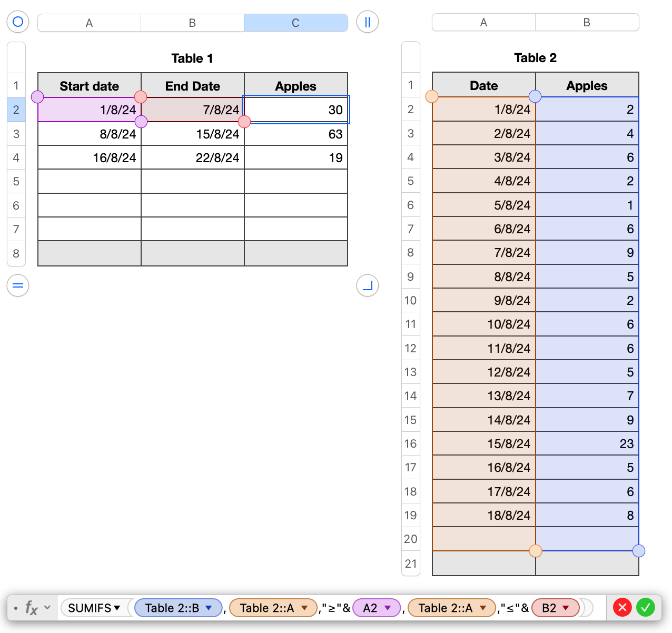Click the column options icon above column C

click(367, 22)
